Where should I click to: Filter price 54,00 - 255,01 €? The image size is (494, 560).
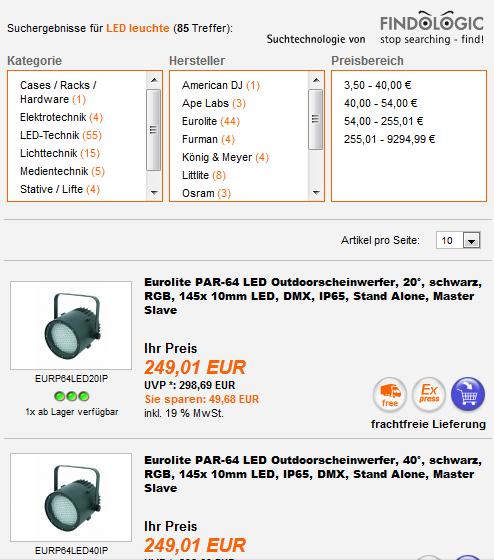(384, 121)
